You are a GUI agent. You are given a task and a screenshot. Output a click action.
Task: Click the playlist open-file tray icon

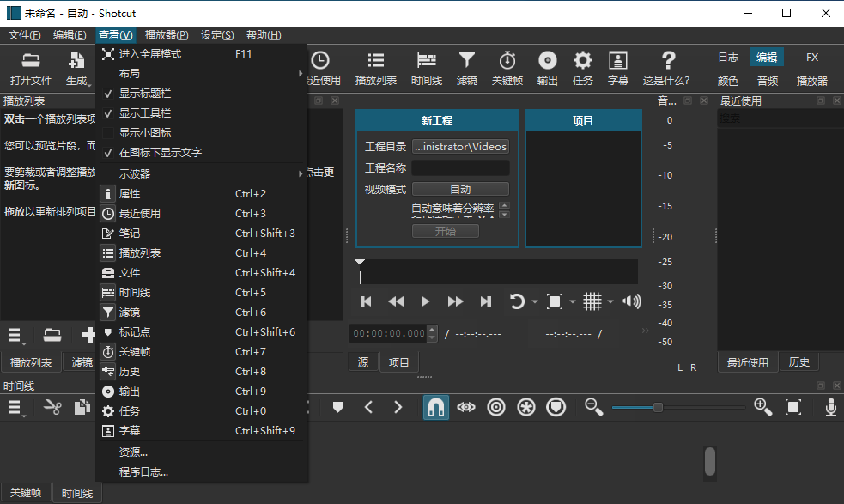pyautogui.click(x=52, y=335)
